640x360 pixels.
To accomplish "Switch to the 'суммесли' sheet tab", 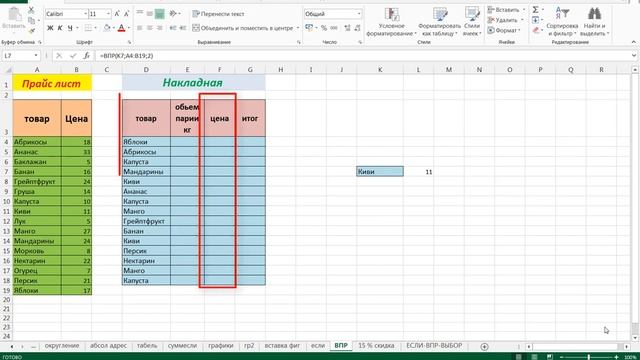I will pyautogui.click(x=182, y=346).
